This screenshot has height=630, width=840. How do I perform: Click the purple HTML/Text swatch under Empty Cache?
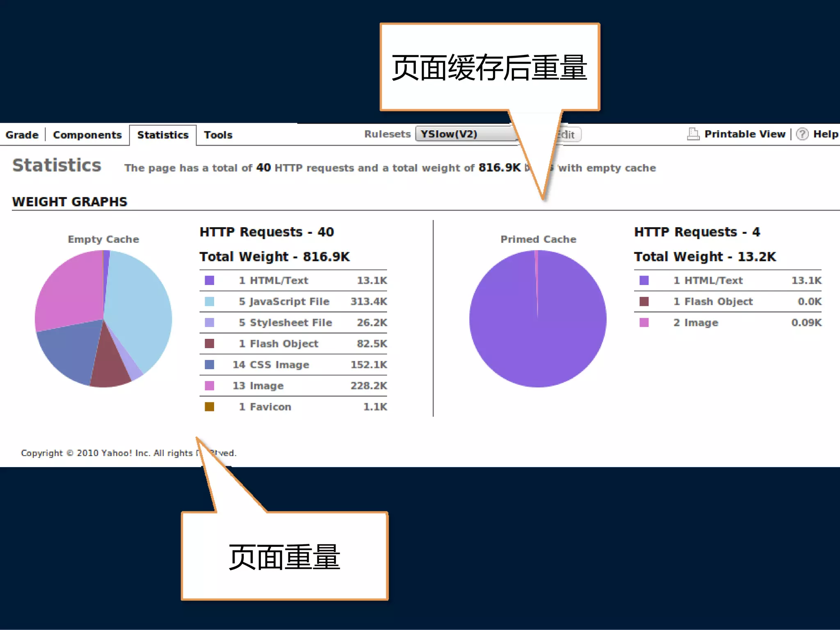pos(209,281)
